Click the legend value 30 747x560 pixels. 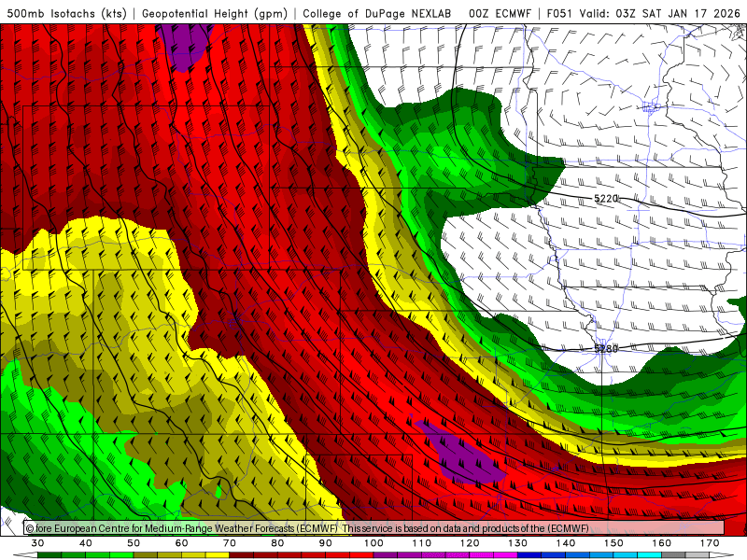click(x=37, y=543)
